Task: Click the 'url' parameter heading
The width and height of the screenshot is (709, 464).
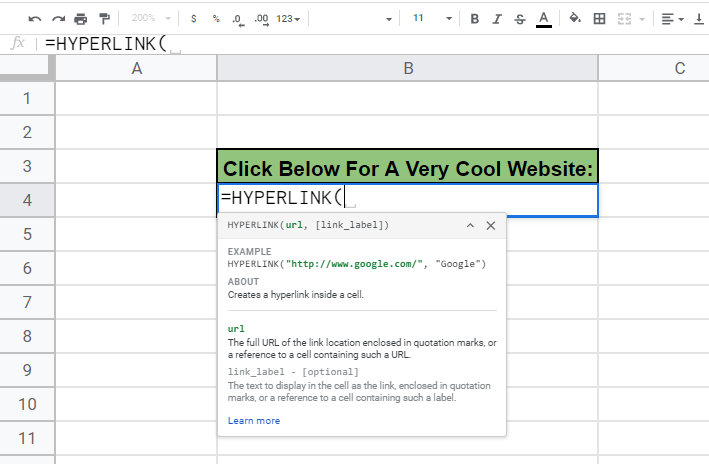Action: 236,329
